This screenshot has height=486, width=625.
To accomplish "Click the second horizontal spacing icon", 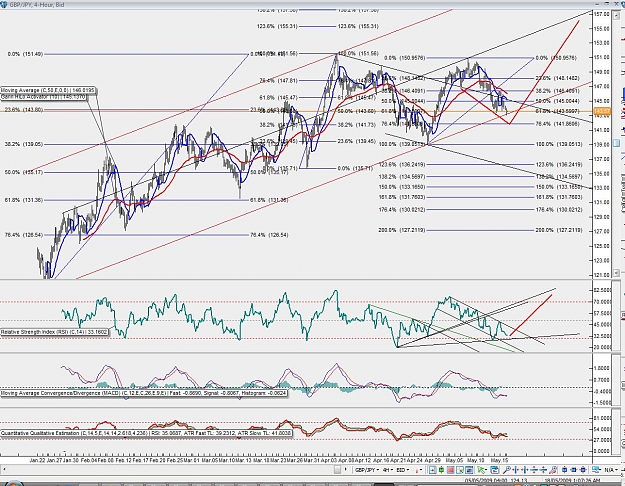I will pyautogui.click(x=525, y=470).
